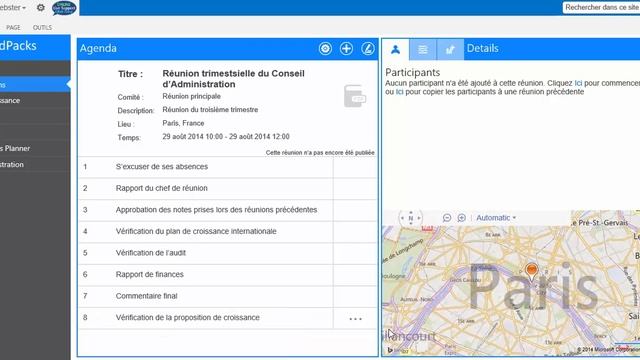Click the 'Paris, France' location value
Screen dimensions: 640x360
(x=183, y=123)
